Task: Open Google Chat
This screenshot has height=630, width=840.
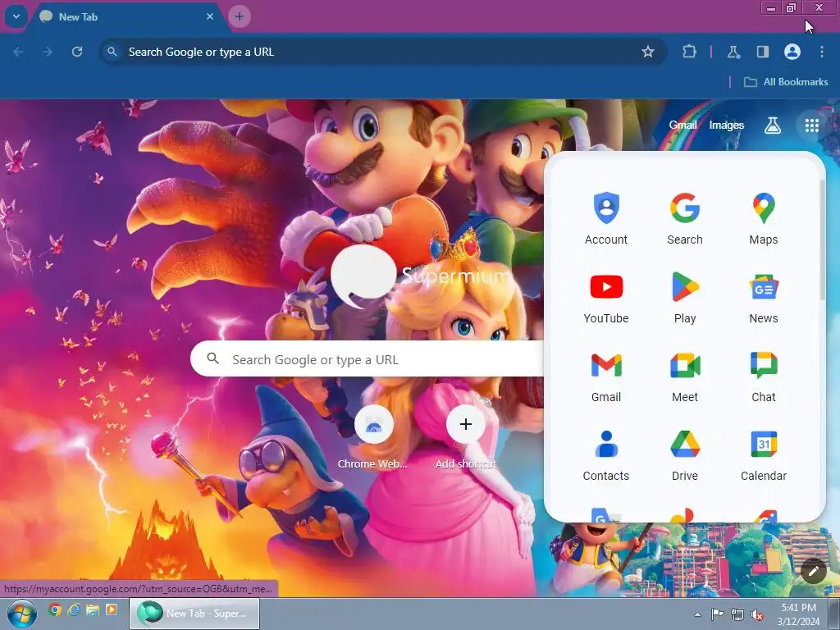Action: point(764,376)
